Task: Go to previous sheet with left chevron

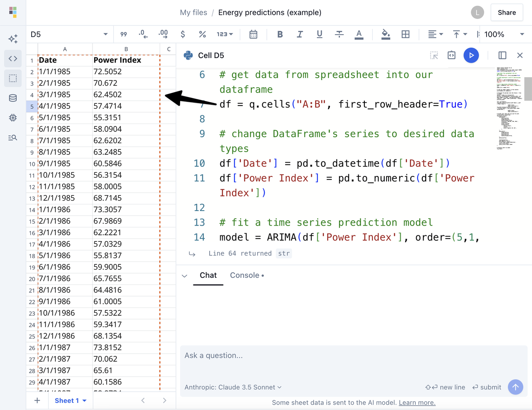Action: click(x=143, y=400)
